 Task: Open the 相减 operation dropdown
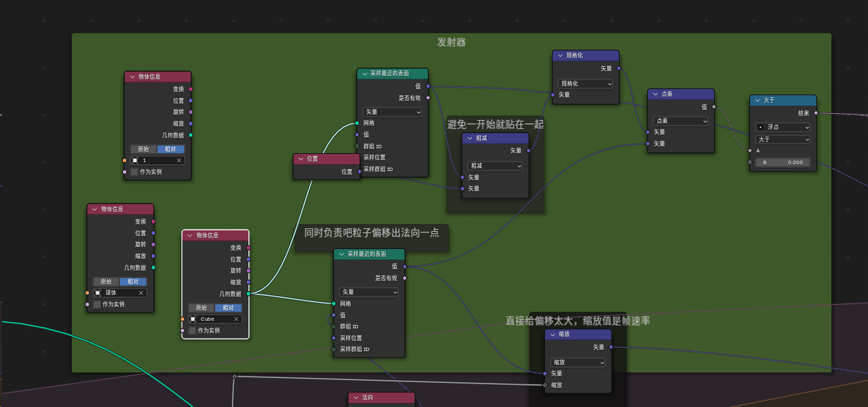[x=495, y=166]
